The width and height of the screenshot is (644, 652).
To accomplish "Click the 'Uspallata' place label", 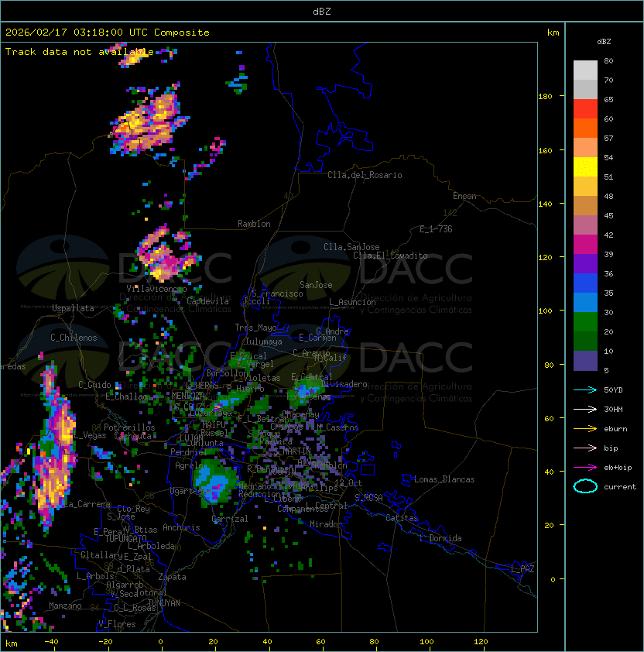I will (x=73, y=308).
